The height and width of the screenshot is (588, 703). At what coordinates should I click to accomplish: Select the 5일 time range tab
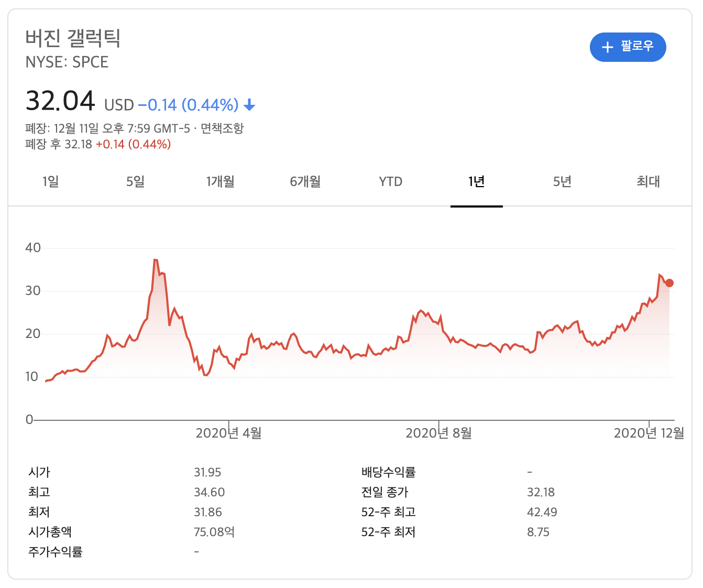coord(135,182)
